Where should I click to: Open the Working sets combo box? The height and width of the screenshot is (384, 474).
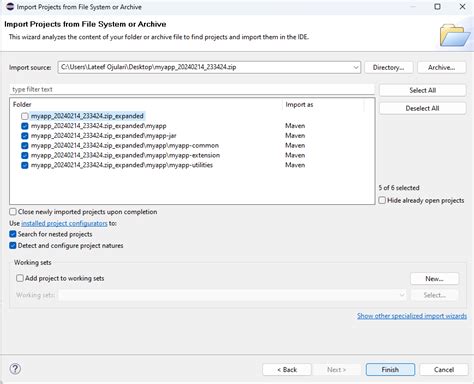point(233,295)
